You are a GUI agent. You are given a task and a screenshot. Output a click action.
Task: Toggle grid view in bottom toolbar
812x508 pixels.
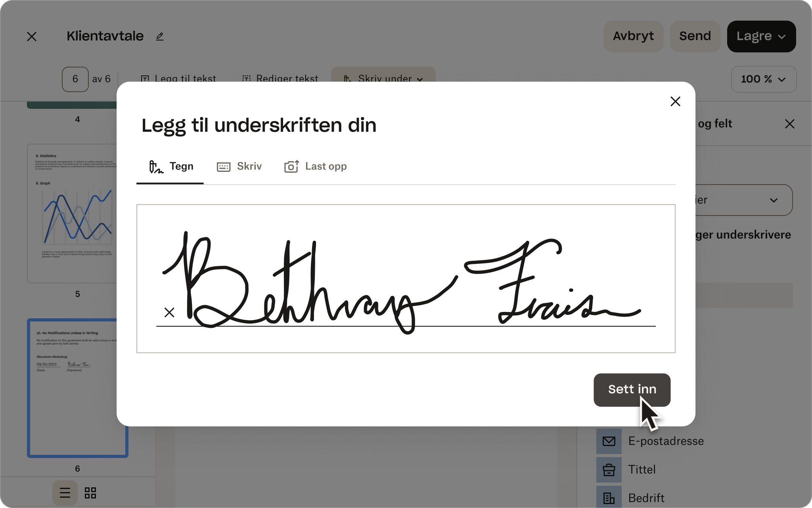90,492
